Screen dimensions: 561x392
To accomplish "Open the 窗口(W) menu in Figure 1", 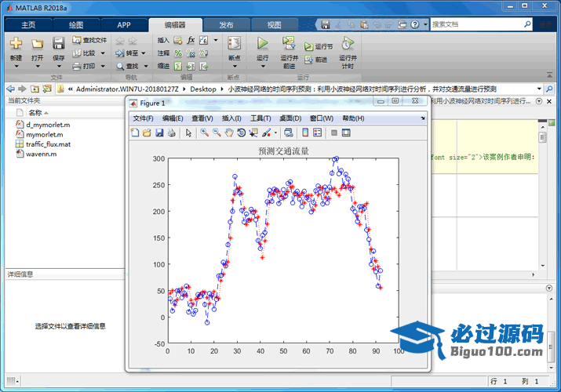I will (x=322, y=118).
